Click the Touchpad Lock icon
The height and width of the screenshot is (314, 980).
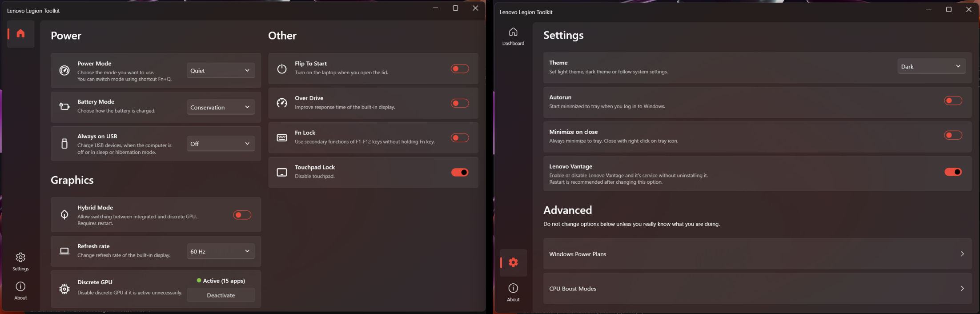click(x=282, y=173)
